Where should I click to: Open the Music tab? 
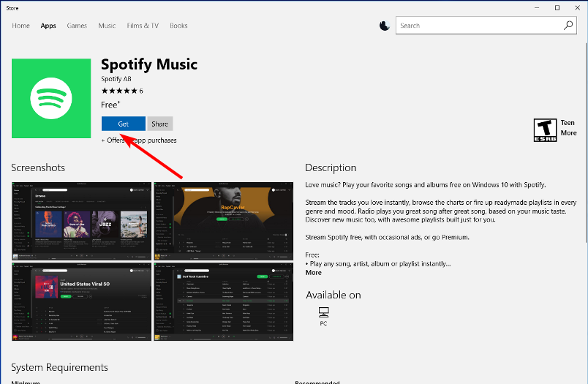(107, 26)
